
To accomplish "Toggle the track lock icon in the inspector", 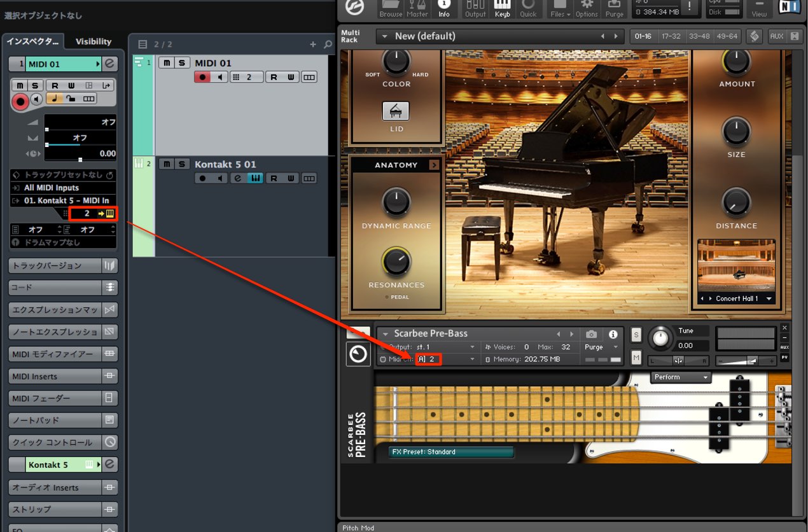I will (72, 99).
